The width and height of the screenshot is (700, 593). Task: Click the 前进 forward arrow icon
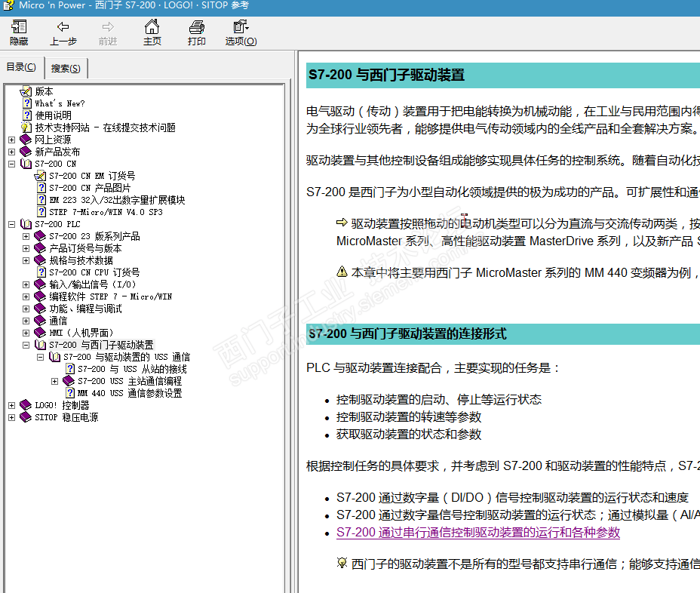point(108,27)
